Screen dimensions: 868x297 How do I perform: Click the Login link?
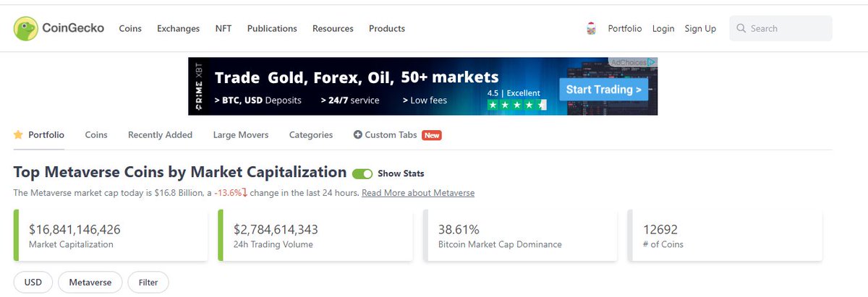663,29
